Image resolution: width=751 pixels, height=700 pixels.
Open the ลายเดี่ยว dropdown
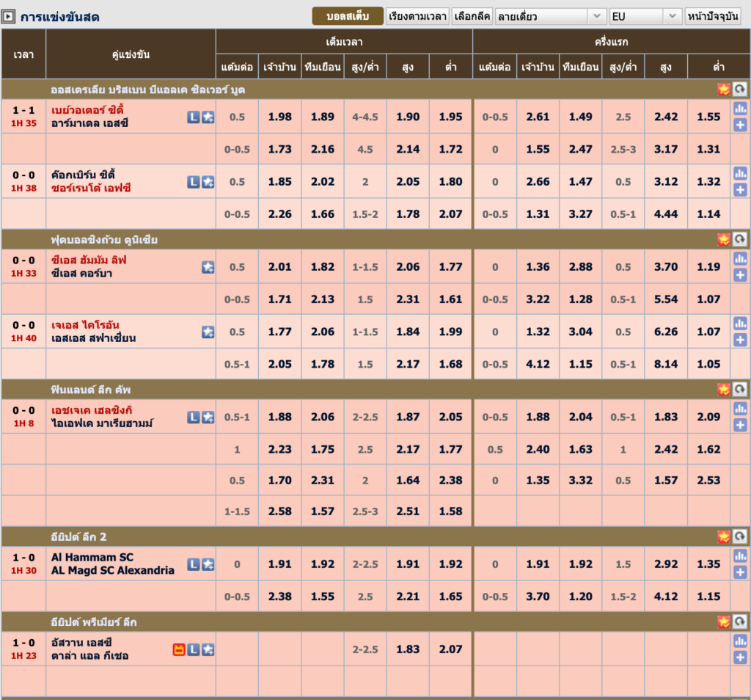550,16
